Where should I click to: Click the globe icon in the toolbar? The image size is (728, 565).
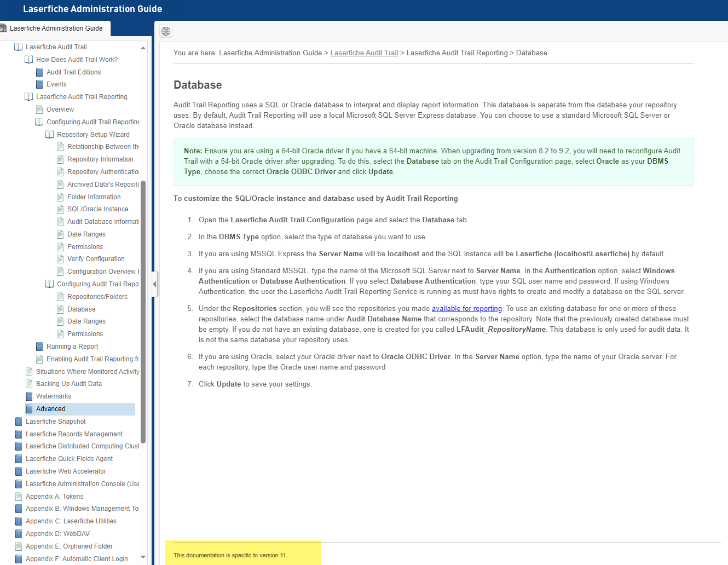point(166,31)
